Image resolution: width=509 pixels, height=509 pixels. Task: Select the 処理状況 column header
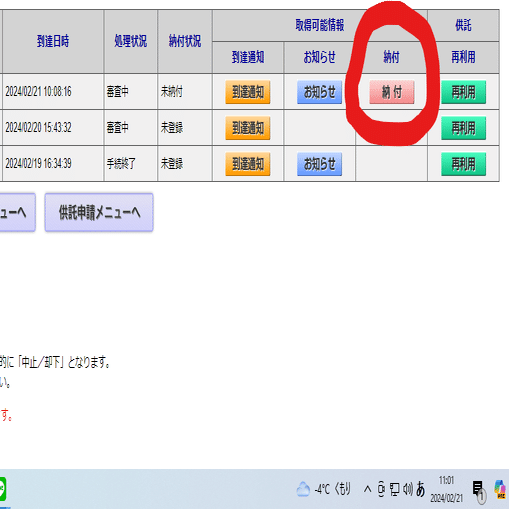click(x=130, y=41)
